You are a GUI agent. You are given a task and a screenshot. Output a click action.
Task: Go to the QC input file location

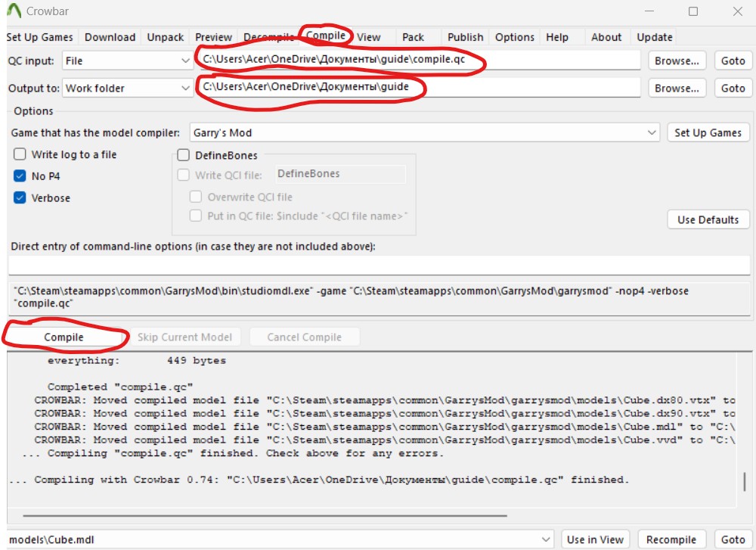pos(733,61)
